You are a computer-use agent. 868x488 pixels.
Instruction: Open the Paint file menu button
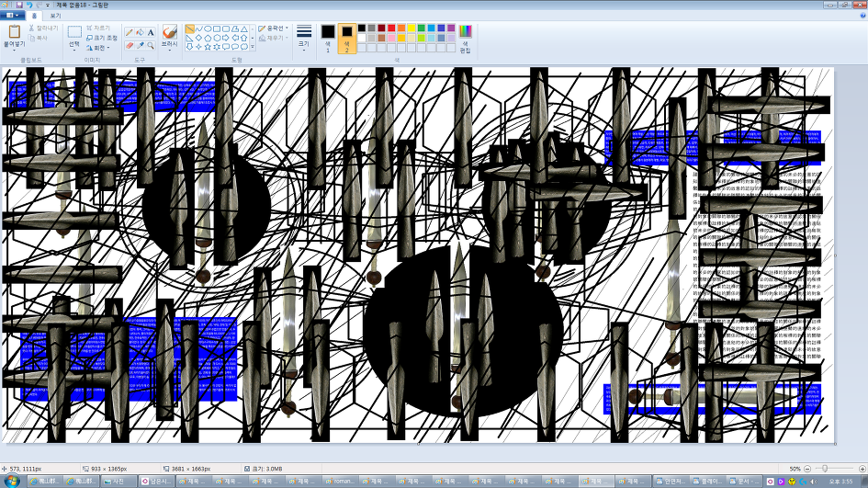click(x=13, y=16)
